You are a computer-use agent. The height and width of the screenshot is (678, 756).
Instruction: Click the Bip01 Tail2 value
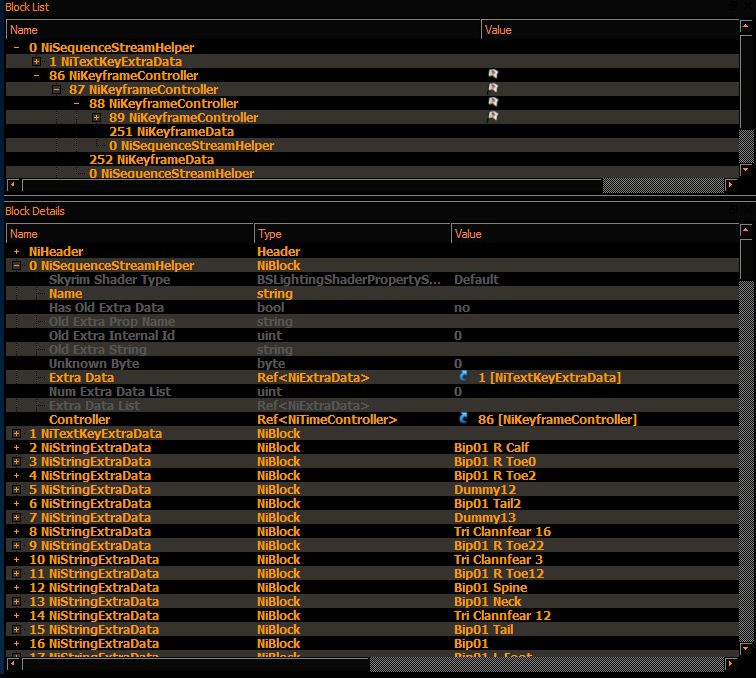(487, 503)
